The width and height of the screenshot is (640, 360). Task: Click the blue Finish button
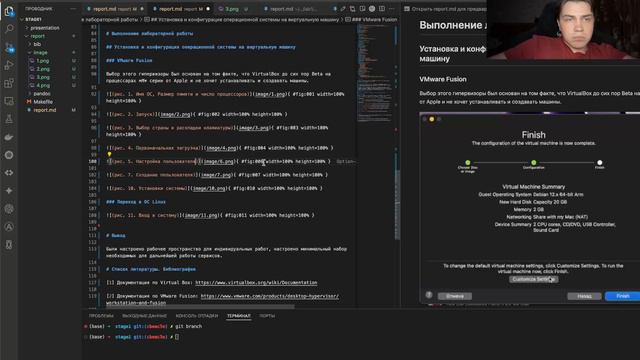[622, 296]
